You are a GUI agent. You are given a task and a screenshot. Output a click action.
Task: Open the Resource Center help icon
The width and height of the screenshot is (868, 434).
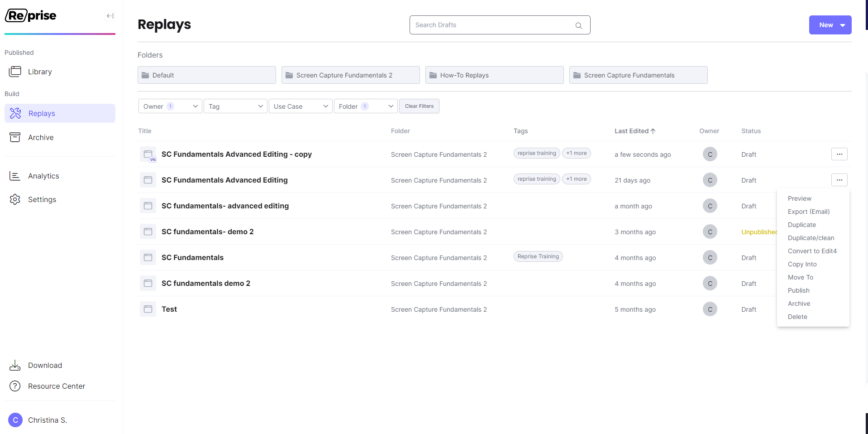[15, 386]
